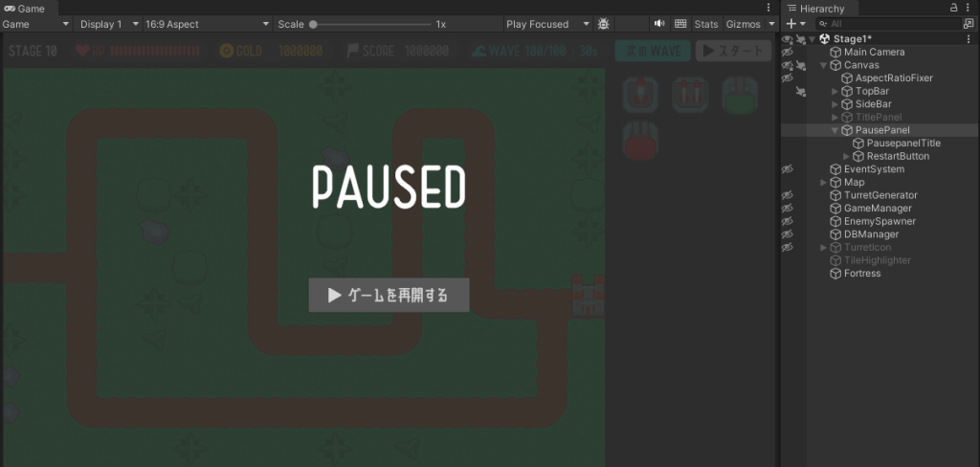The height and width of the screenshot is (467, 980).
Task: Expand the Map foldout arrow
Action: (x=824, y=183)
